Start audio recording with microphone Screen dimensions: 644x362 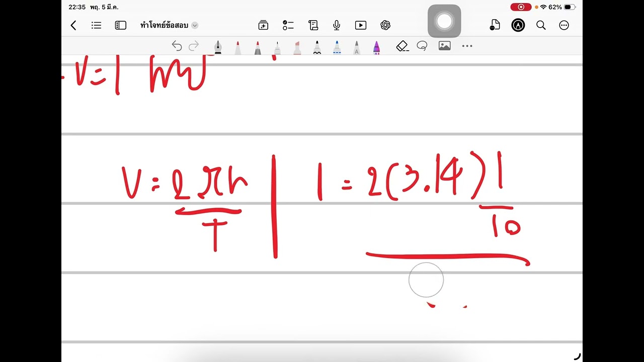tap(337, 25)
